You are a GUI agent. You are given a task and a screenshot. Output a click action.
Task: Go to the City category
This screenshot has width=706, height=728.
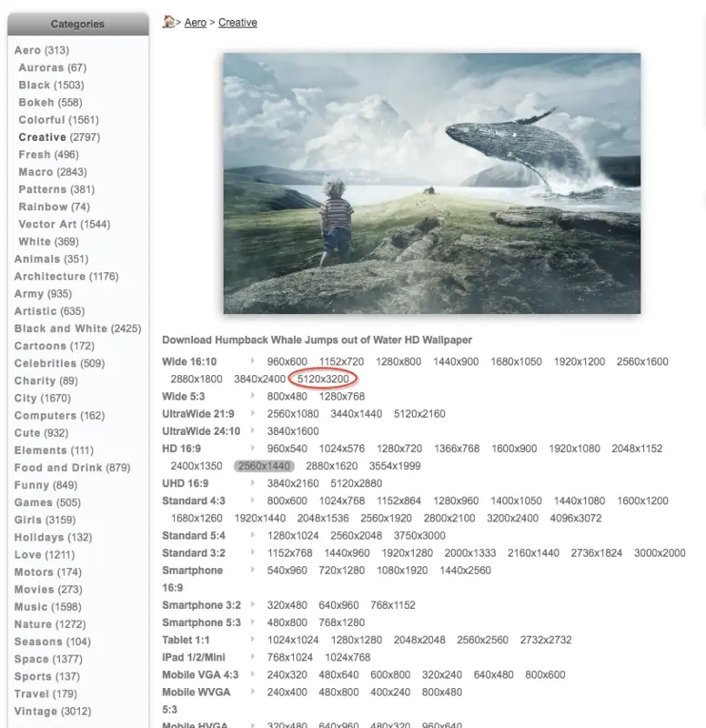point(42,399)
